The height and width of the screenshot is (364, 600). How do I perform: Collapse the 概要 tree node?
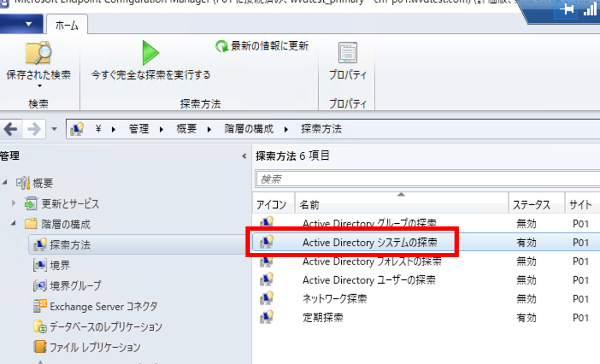[5, 183]
